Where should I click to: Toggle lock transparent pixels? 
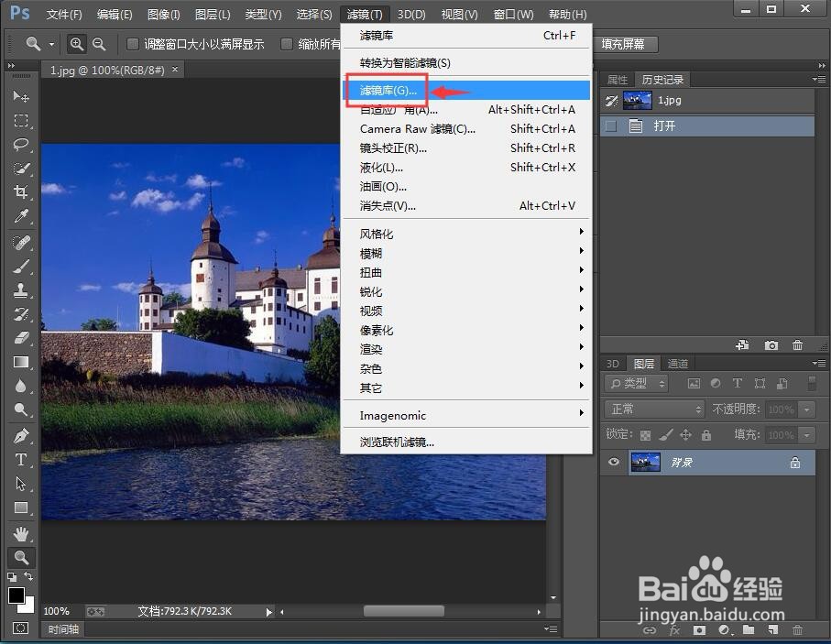pos(645,435)
